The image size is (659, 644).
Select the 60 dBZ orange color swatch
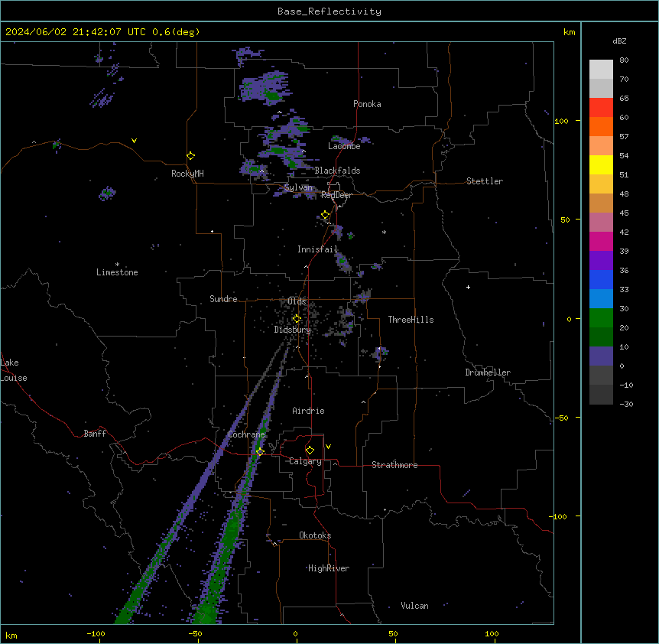point(601,126)
